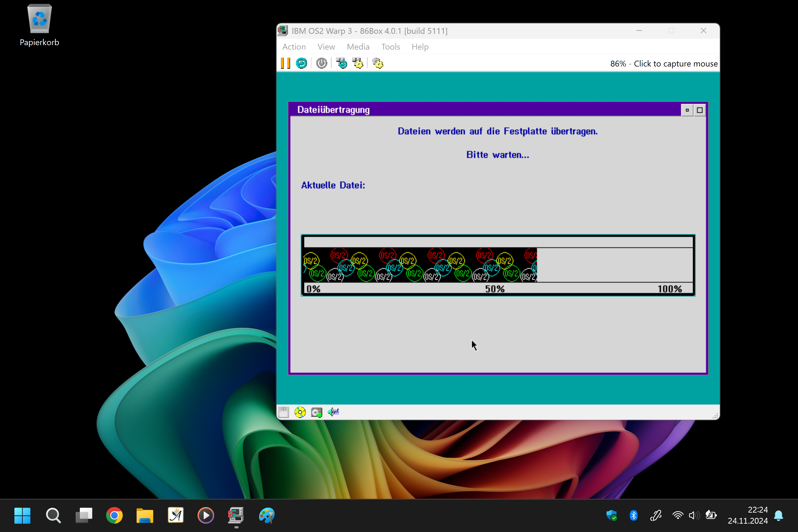Screen dimensions: 798x532
Task: Open the Tools menu
Action: [390, 47]
